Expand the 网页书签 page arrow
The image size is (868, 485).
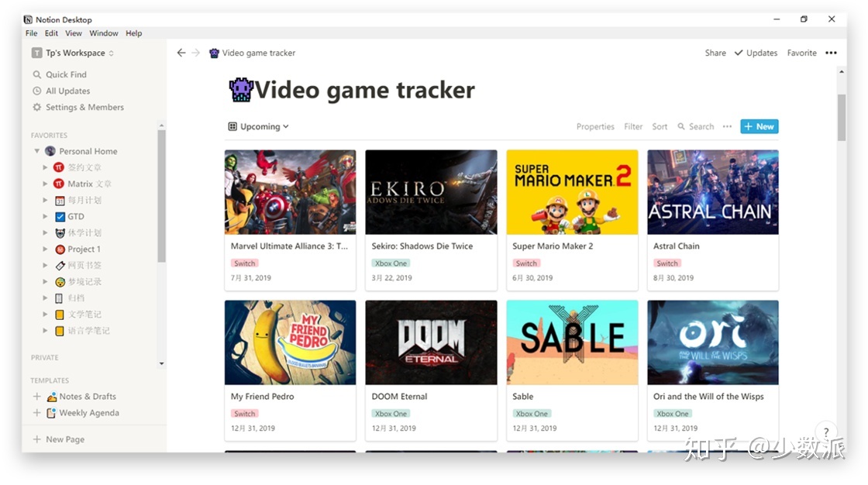[45, 265]
